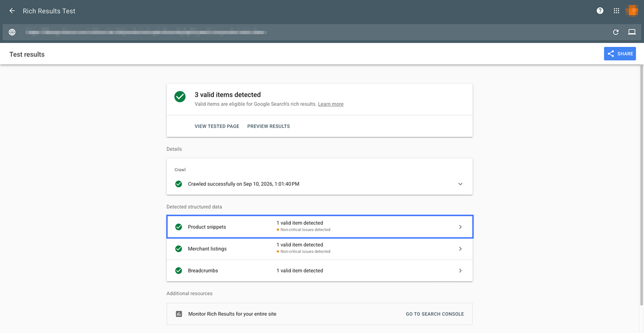Click the chart icon beside Monitor Rich Results
The height and width of the screenshot is (333, 644).
[179, 314]
